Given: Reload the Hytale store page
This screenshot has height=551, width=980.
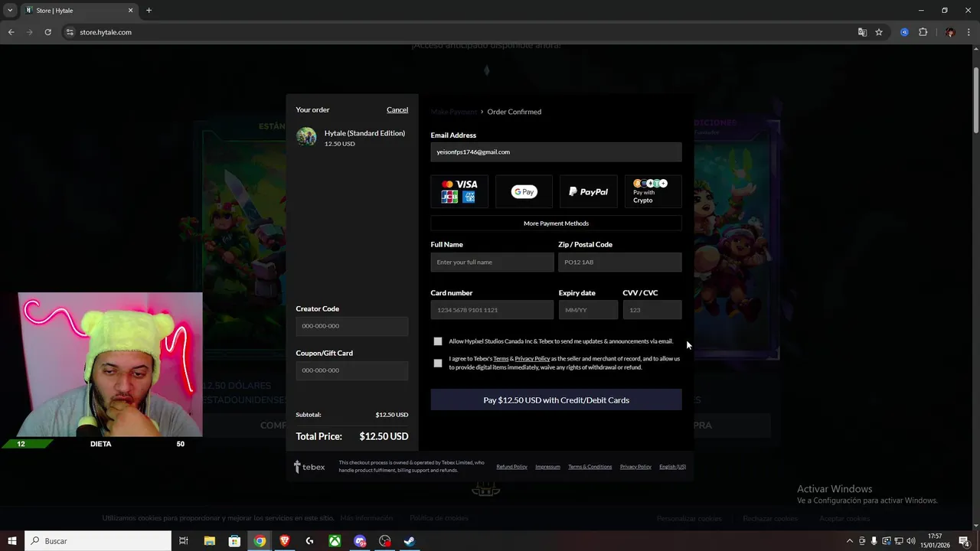Looking at the screenshot, I should (47, 32).
